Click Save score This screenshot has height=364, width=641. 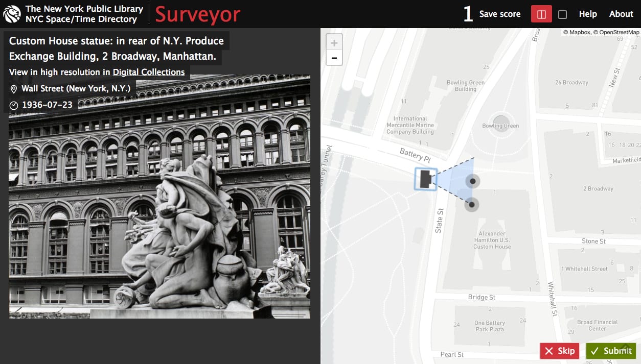coord(499,14)
